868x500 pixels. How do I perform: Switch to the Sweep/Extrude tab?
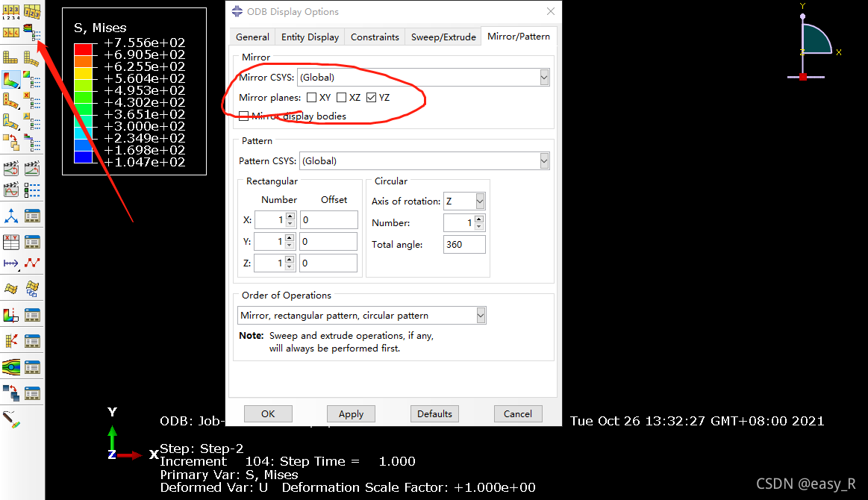(x=443, y=37)
